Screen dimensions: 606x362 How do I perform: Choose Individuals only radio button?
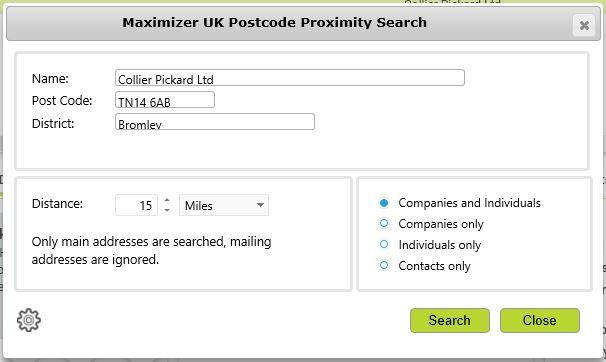pos(384,244)
